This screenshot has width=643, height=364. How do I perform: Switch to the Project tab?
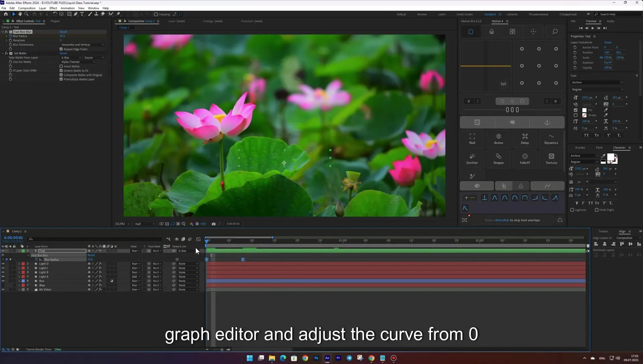point(55,21)
